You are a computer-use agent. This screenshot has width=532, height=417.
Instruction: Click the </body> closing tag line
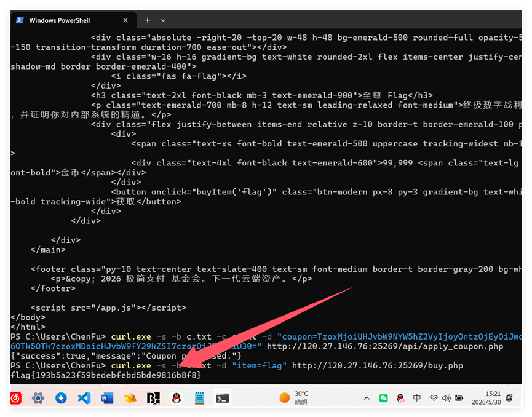point(28,317)
